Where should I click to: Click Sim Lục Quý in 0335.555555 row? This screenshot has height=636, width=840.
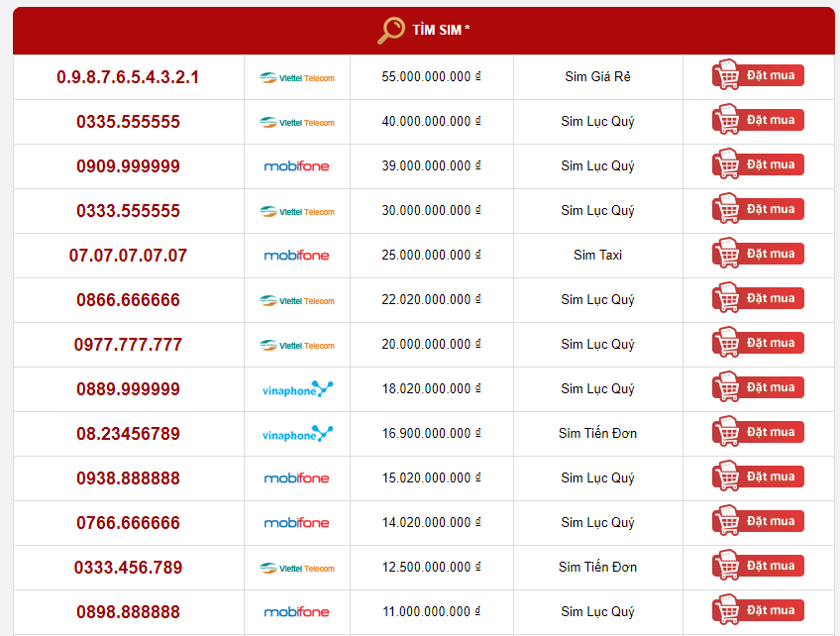(x=597, y=122)
